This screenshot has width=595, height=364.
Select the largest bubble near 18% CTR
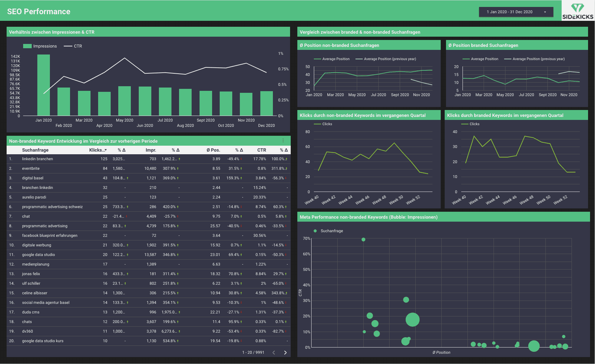coord(412,320)
